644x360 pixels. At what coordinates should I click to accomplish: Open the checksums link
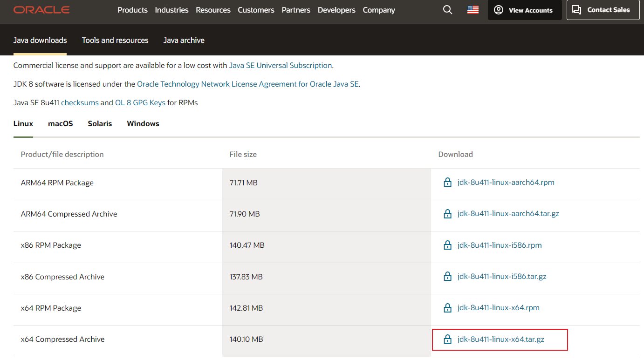coord(80,102)
